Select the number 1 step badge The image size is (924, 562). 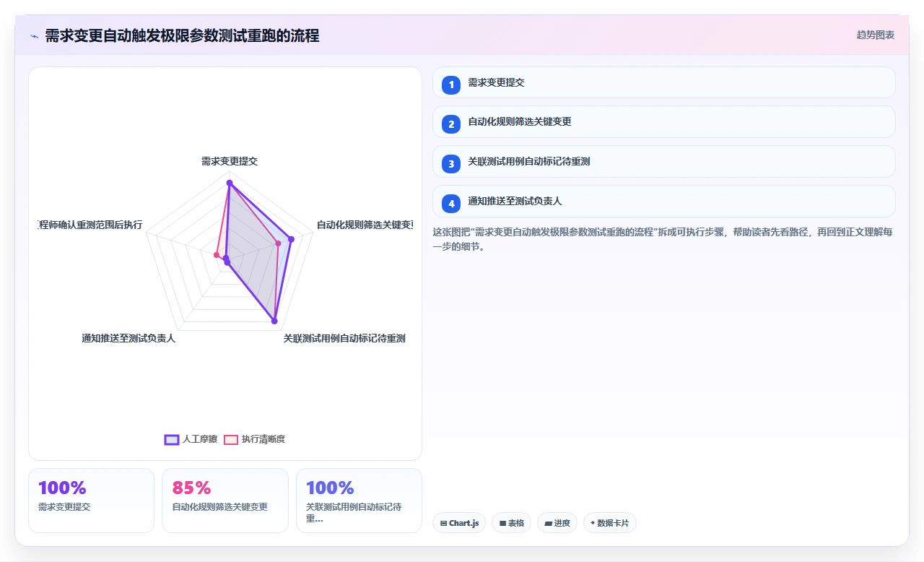point(451,85)
